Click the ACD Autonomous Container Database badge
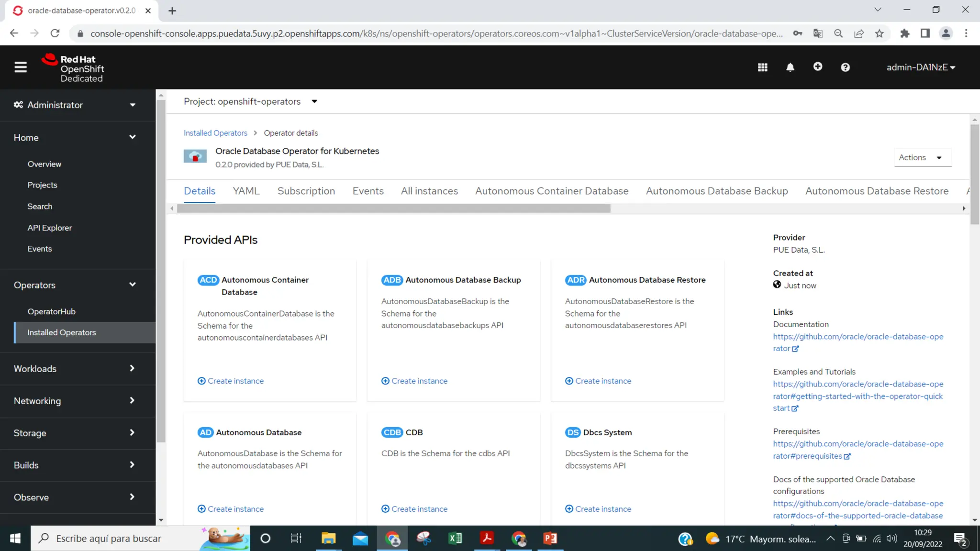980x551 pixels. [208, 280]
